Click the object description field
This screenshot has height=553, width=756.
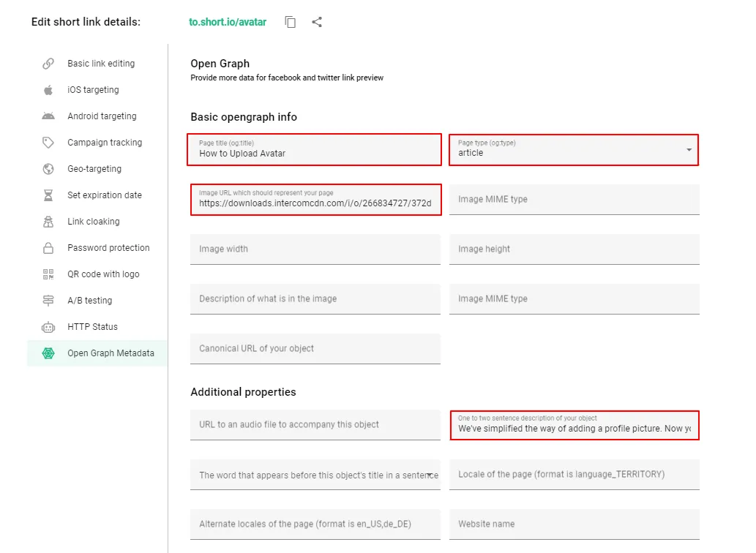tap(575, 425)
